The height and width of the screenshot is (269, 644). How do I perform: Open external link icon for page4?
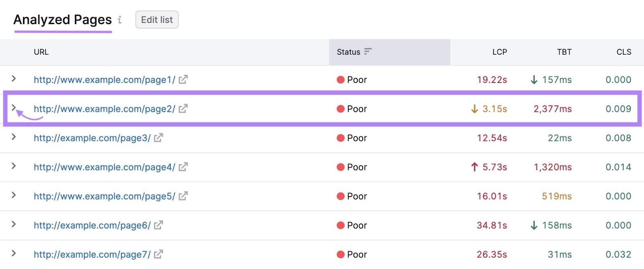pyautogui.click(x=183, y=167)
